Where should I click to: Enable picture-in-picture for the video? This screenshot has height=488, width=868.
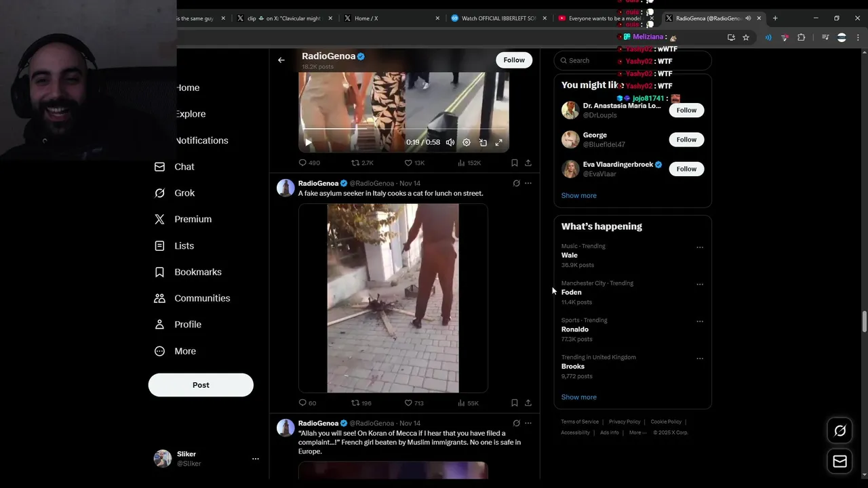[x=483, y=142]
